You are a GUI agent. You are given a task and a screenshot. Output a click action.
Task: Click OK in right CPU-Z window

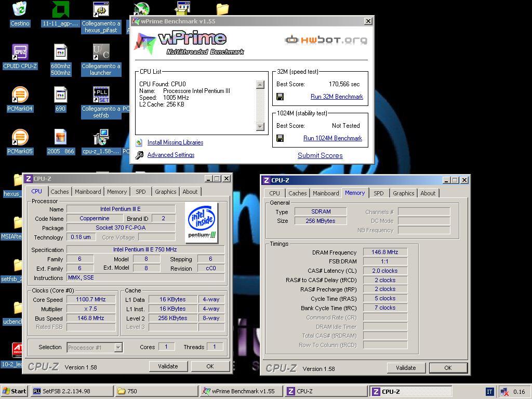click(x=448, y=368)
